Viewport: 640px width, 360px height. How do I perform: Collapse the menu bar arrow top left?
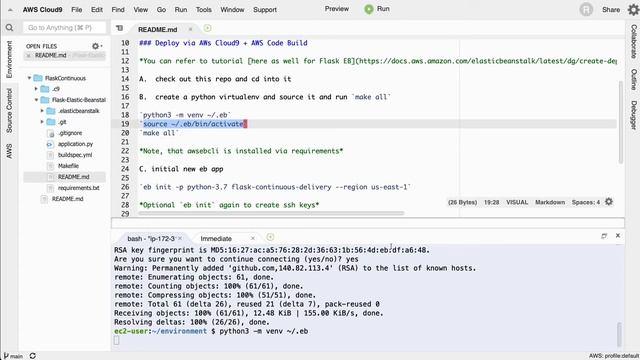[x=10, y=10]
